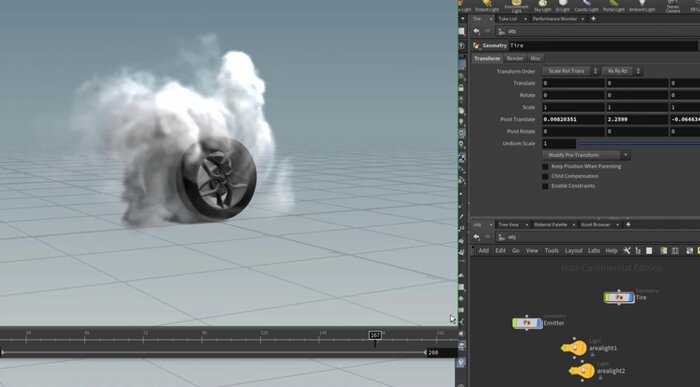Click the Geometry node type icon
Image resolution: width=700 pixels, height=387 pixels.
pyautogui.click(x=476, y=45)
